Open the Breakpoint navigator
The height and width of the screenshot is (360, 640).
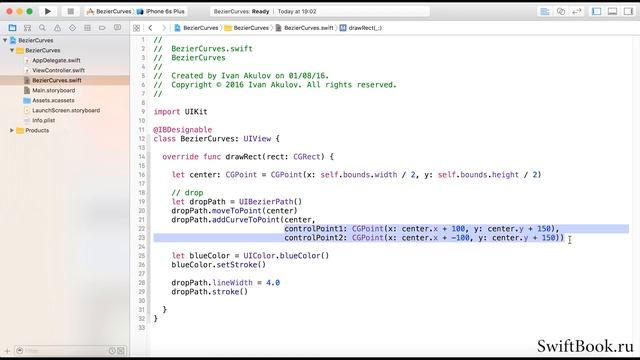click(102, 28)
